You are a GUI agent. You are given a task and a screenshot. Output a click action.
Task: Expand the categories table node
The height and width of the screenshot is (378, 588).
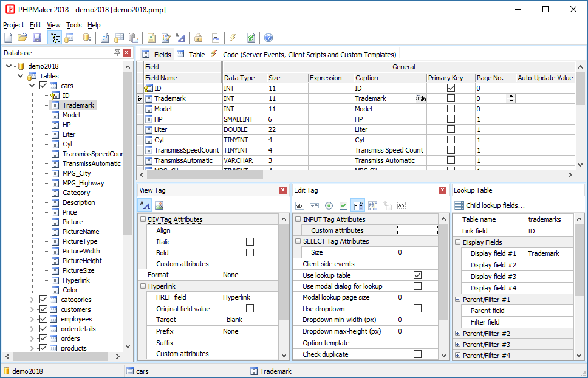(x=32, y=300)
